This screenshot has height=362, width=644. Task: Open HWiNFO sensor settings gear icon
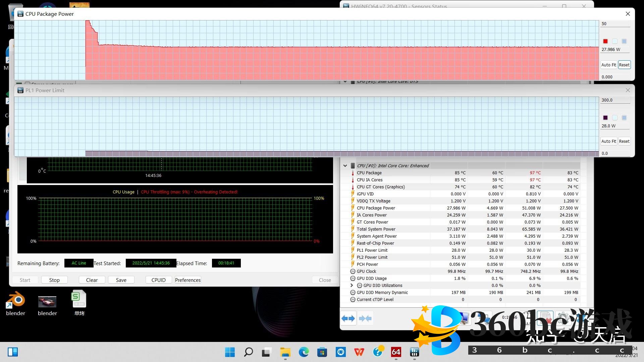click(562, 317)
